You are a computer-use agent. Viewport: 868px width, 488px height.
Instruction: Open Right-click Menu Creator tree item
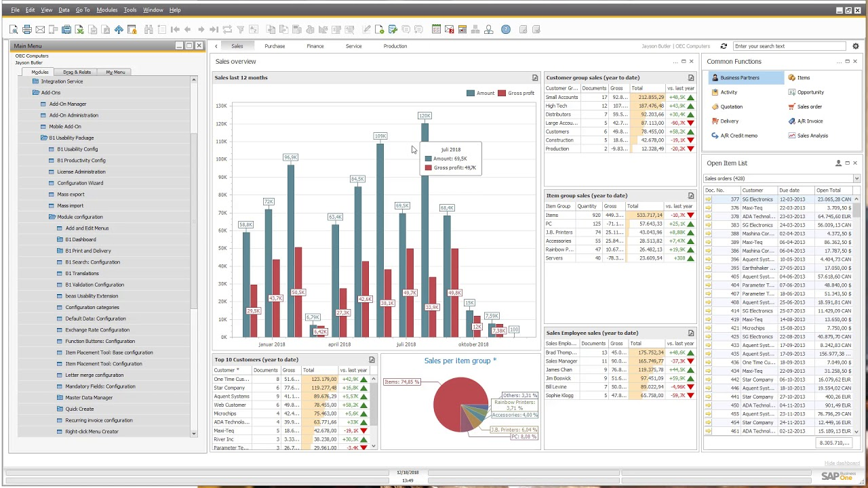(x=92, y=432)
